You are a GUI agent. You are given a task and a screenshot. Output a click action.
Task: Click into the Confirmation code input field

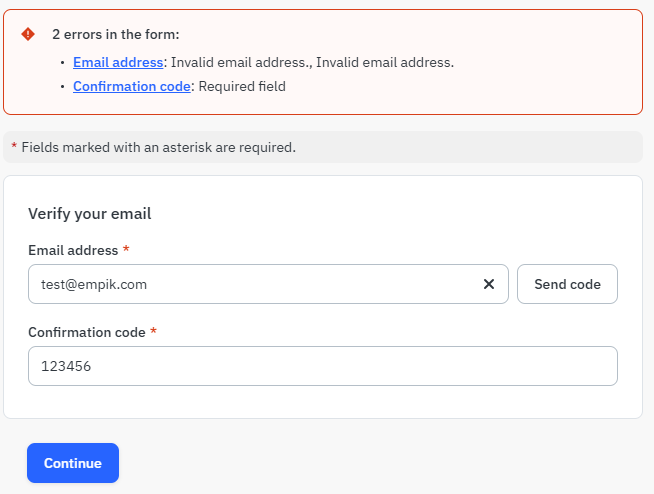coord(322,366)
